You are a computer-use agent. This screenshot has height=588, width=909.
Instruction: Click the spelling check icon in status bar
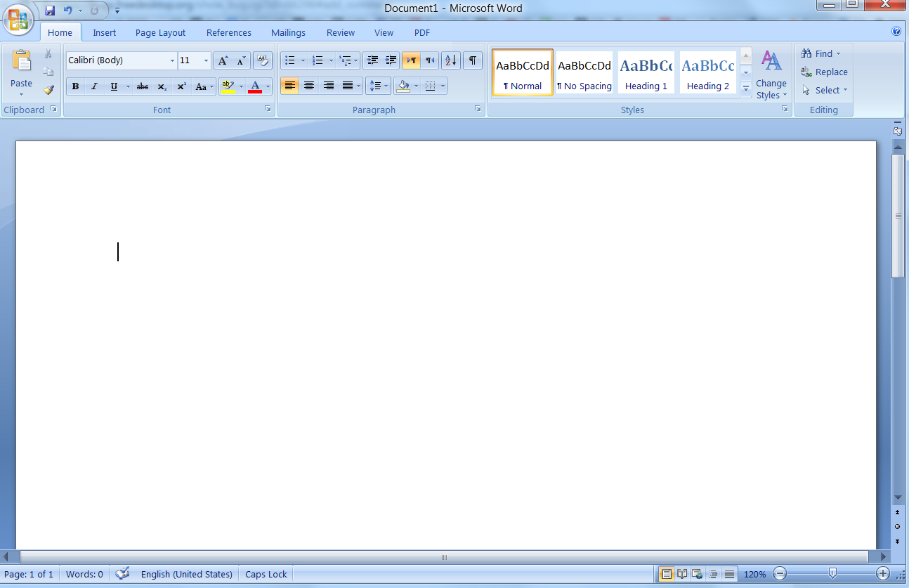(x=122, y=574)
